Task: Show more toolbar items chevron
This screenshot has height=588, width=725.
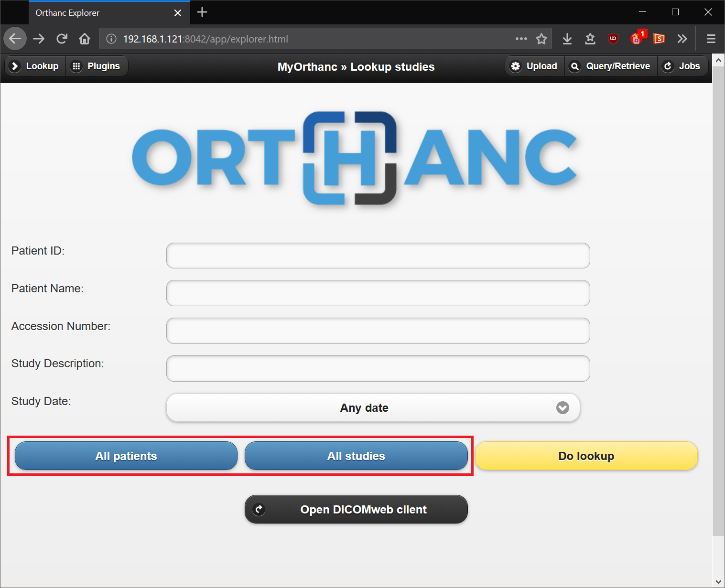Action: click(x=682, y=39)
